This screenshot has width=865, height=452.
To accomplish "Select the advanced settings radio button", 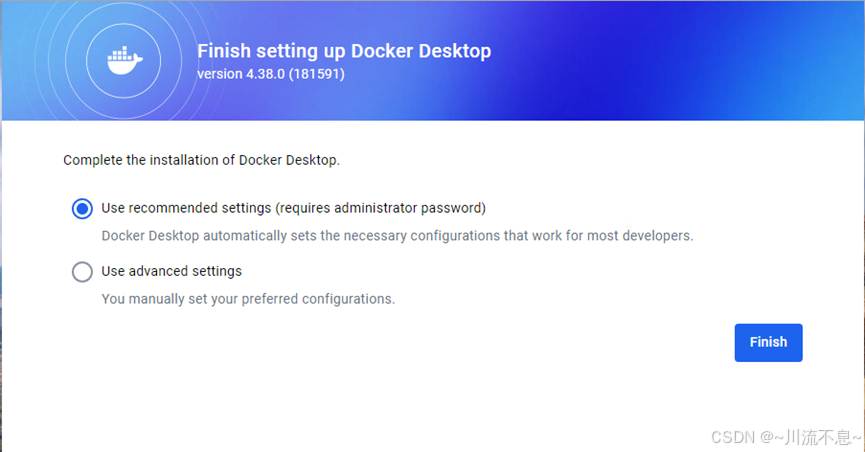I will pyautogui.click(x=82, y=272).
